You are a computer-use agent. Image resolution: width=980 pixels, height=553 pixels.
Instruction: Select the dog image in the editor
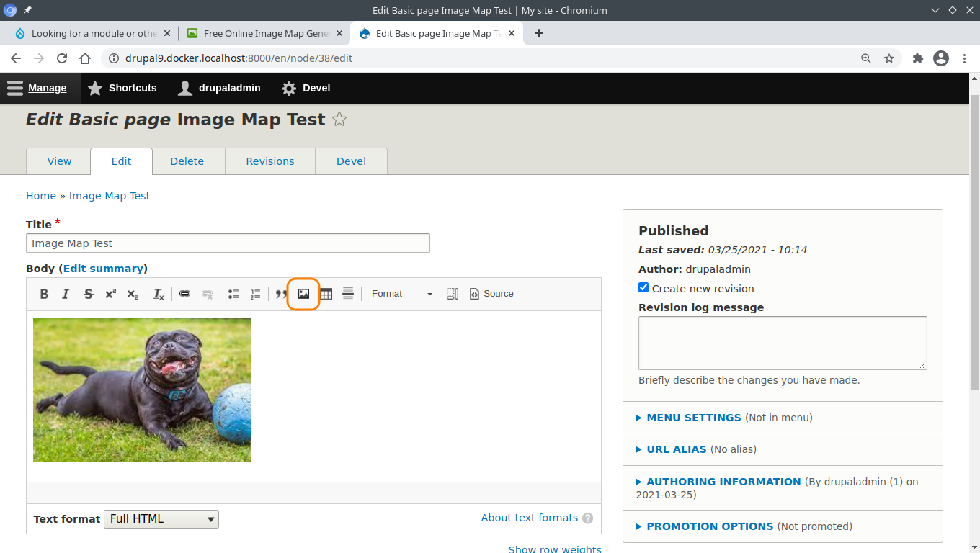[x=142, y=390]
